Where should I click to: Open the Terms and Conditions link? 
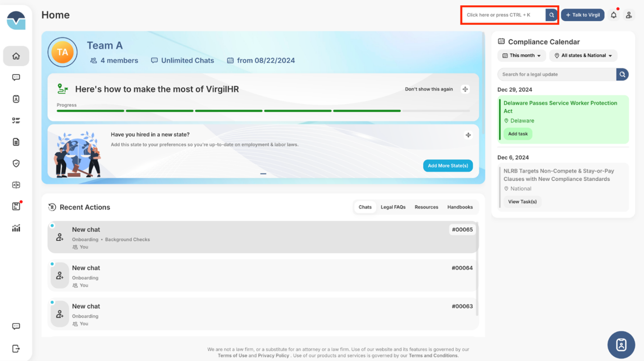coord(433,356)
